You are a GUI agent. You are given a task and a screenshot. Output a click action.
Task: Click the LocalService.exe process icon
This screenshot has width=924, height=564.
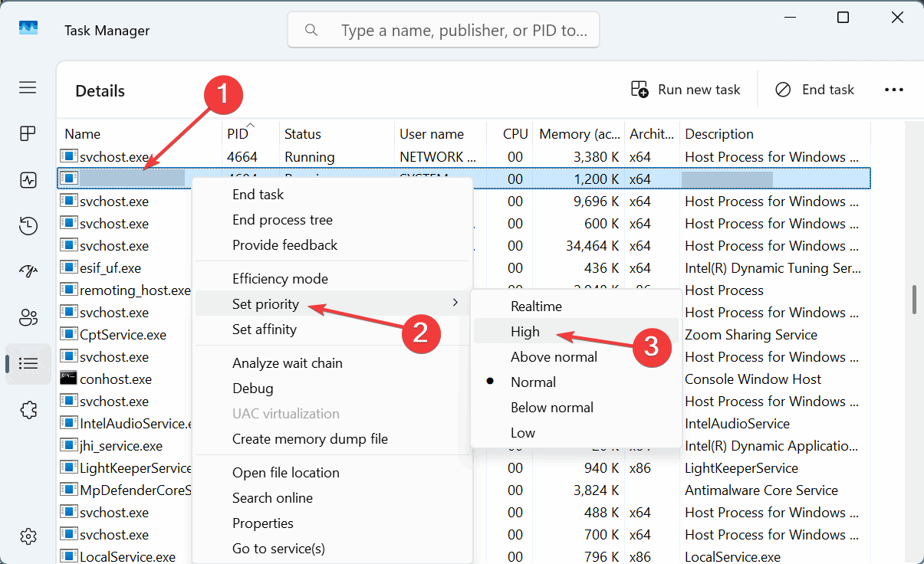(x=69, y=556)
